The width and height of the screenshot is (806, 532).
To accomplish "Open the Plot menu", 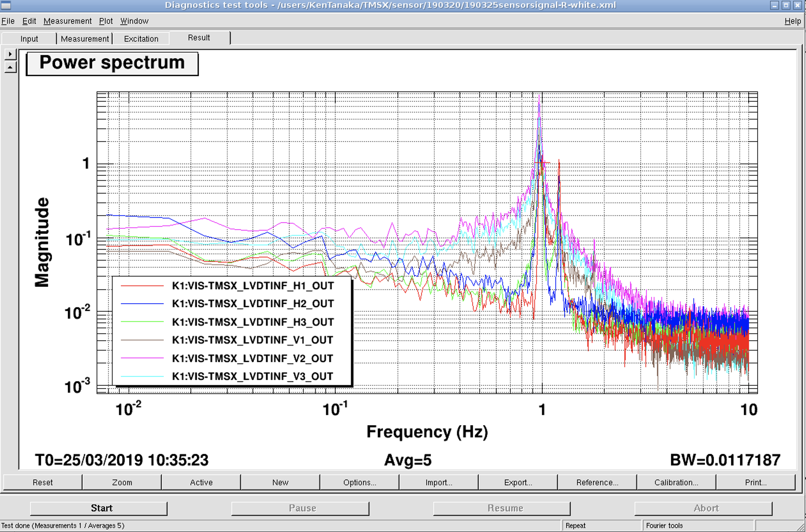I will point(106,21).
